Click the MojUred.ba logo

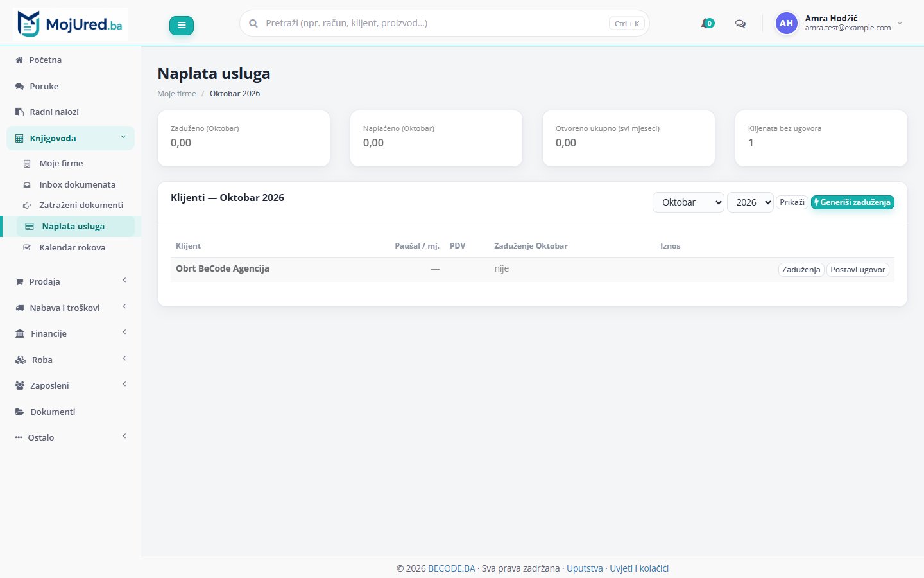[71, 24]
